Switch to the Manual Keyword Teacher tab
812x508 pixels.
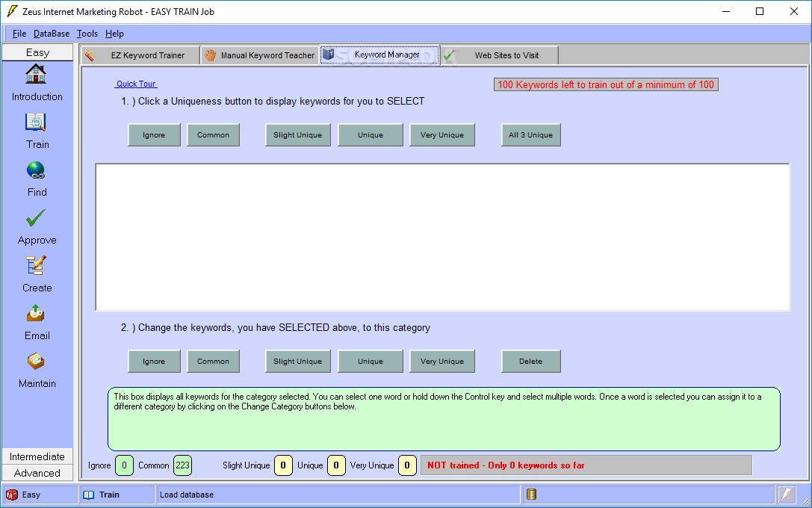(x=259, y=55)
